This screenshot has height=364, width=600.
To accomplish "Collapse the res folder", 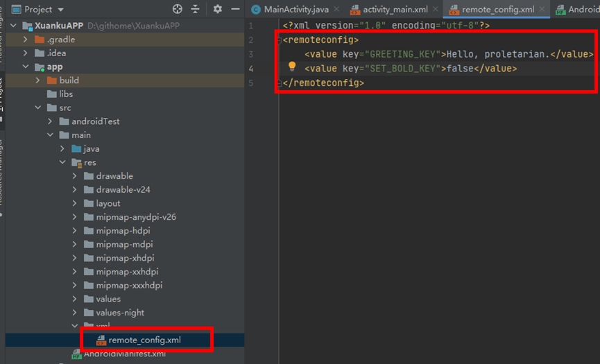I will (62, 162).
